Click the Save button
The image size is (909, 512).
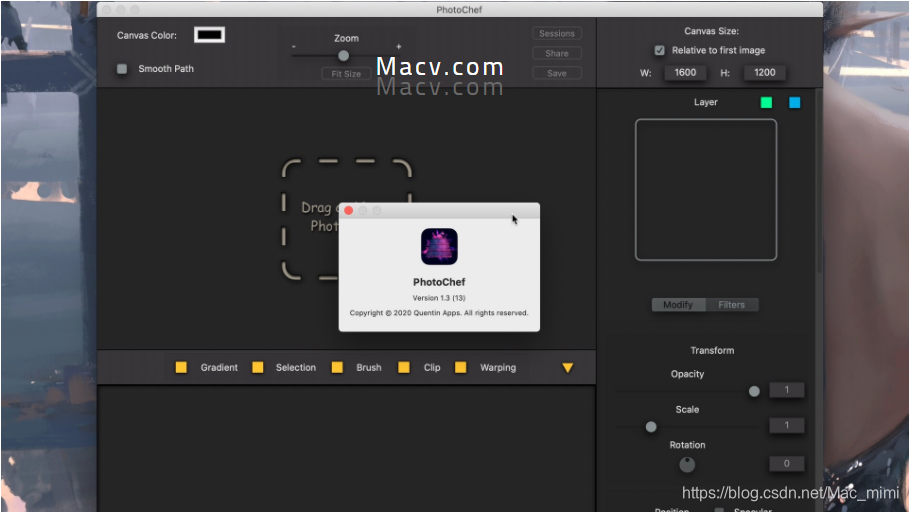(557, 73)
